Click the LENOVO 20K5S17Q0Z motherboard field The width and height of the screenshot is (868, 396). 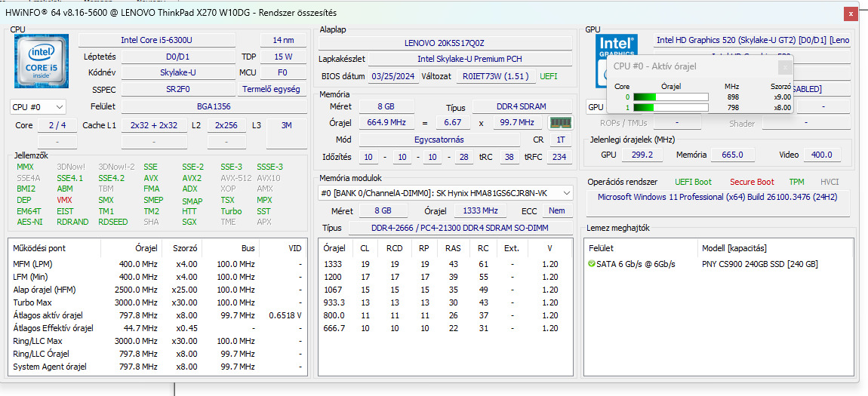coord(444,43)
